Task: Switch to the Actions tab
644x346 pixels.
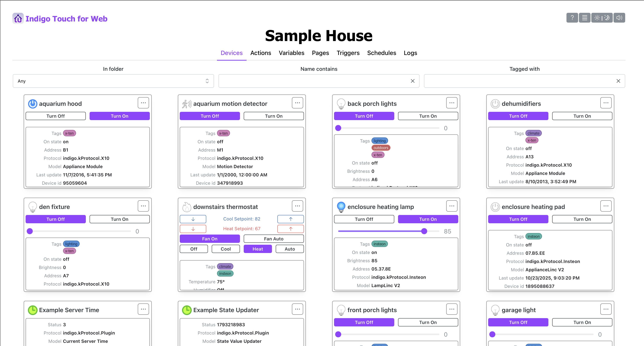Action: coord(260,53)
